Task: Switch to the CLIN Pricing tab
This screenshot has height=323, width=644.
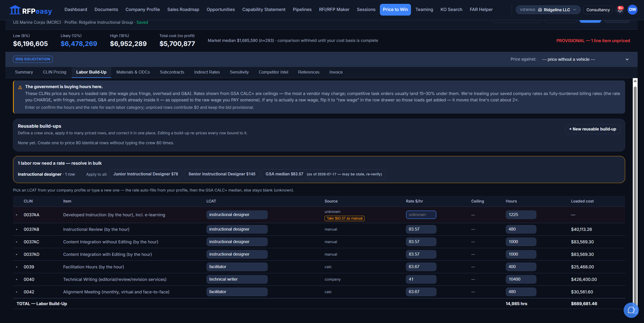Action: pyautogui.click(x=55, y=72)
